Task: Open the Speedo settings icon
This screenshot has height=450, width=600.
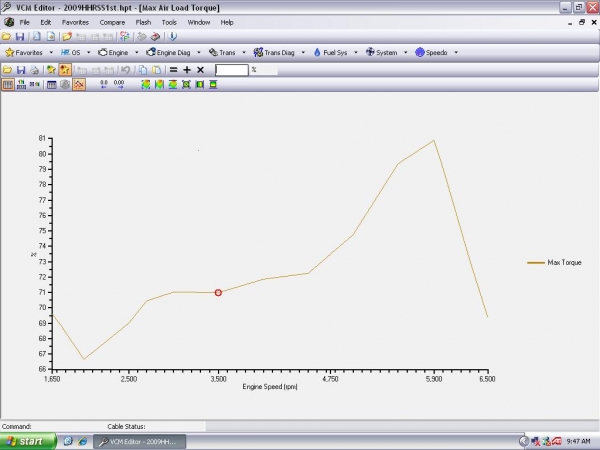Action: [420, 52]
